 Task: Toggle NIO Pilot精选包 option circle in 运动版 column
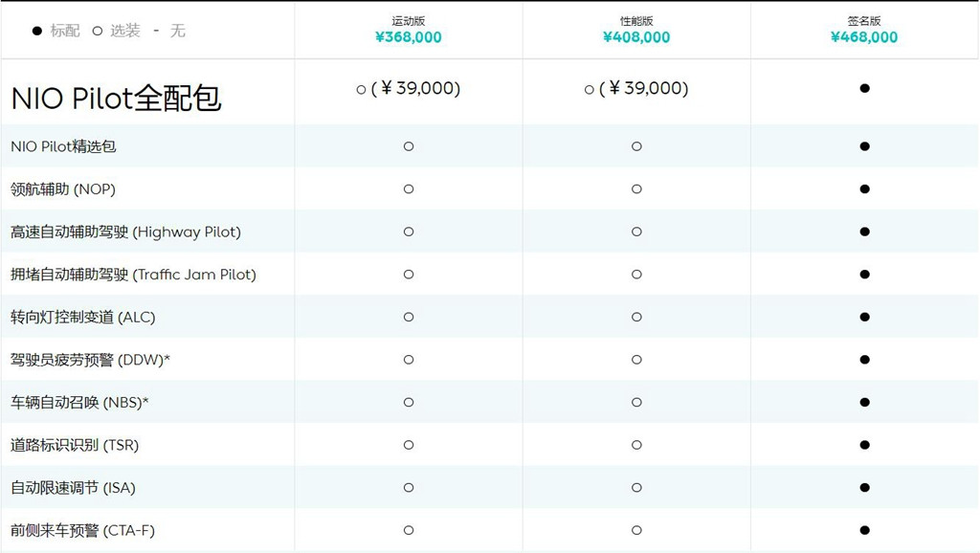pyautogui.click(x=408, y=146)
